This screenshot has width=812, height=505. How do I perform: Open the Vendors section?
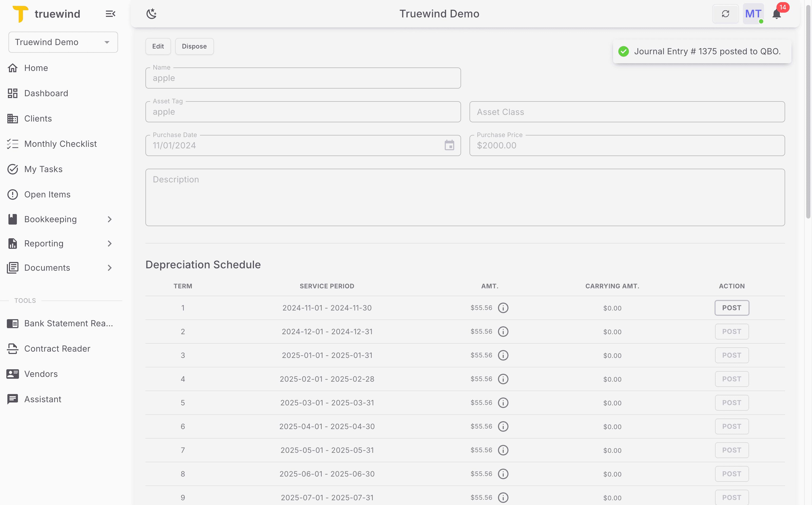41,374
